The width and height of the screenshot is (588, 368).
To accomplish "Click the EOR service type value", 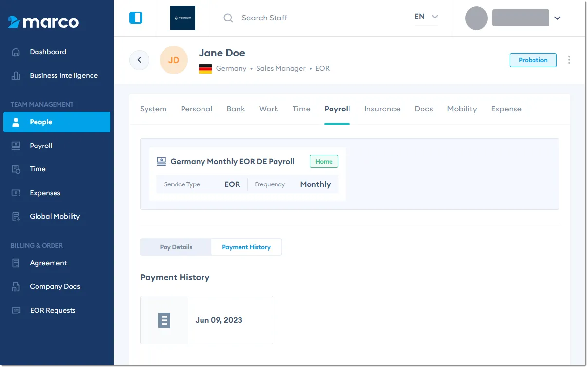I will [x=232, y=184].
